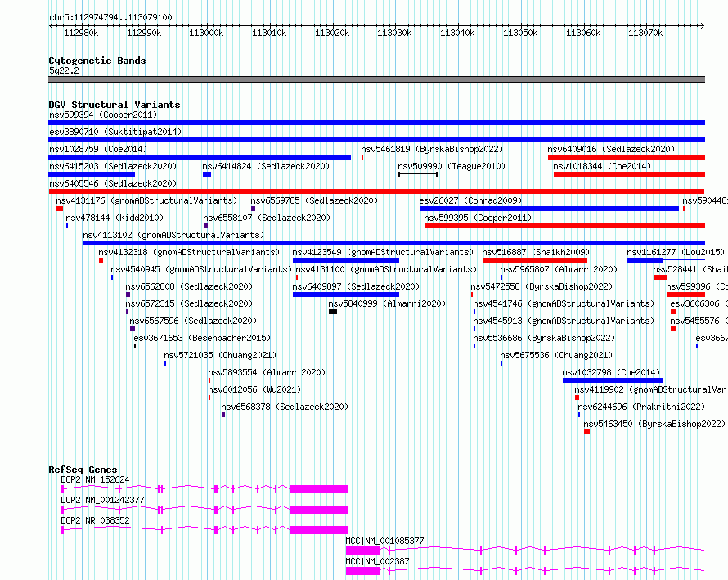Click the bracketed line glyph under nsv509990

pos(418,174)
